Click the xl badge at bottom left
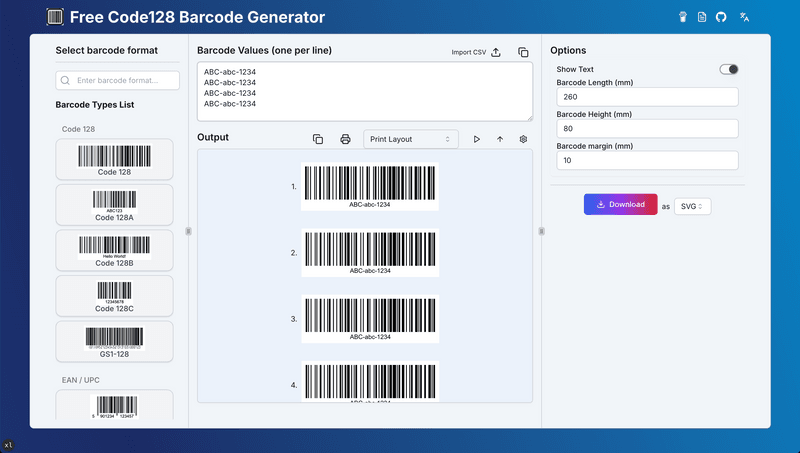The image size is (800, 453). tap(8, 445)
